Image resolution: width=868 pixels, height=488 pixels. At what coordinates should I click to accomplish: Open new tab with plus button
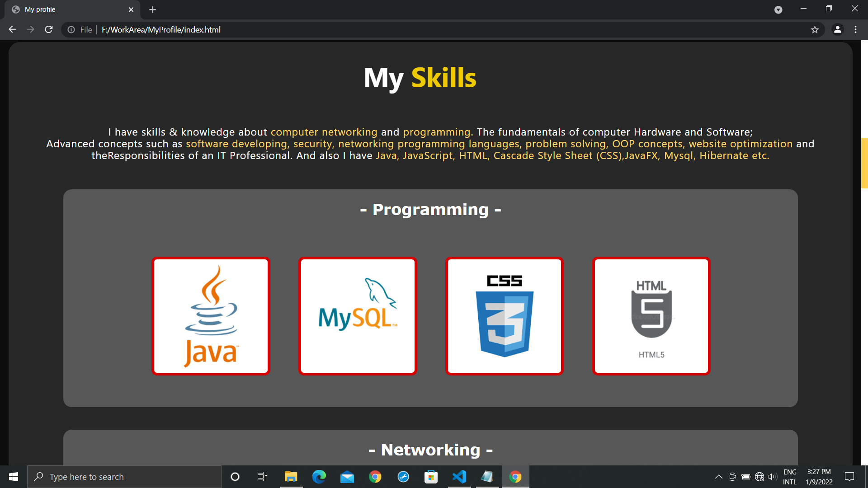(x=152, y=9)
